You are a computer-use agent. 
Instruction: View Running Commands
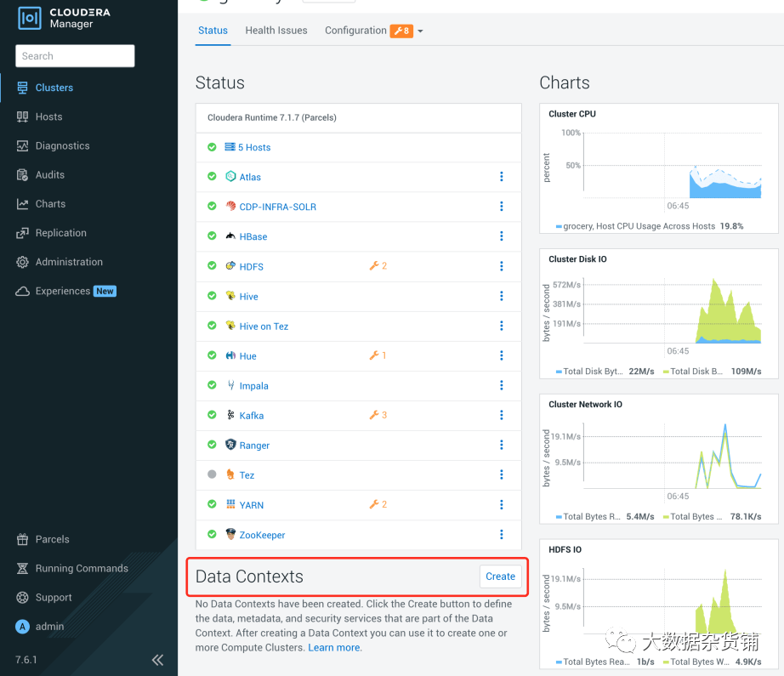point(82,568)
